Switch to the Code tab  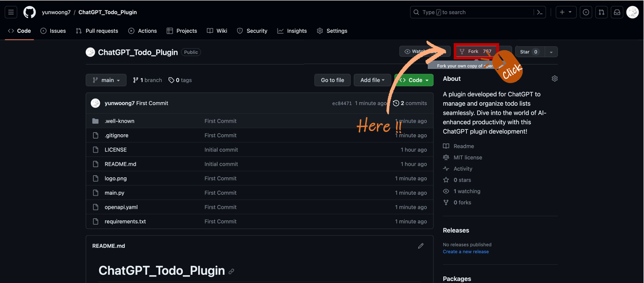pos(20,31)
